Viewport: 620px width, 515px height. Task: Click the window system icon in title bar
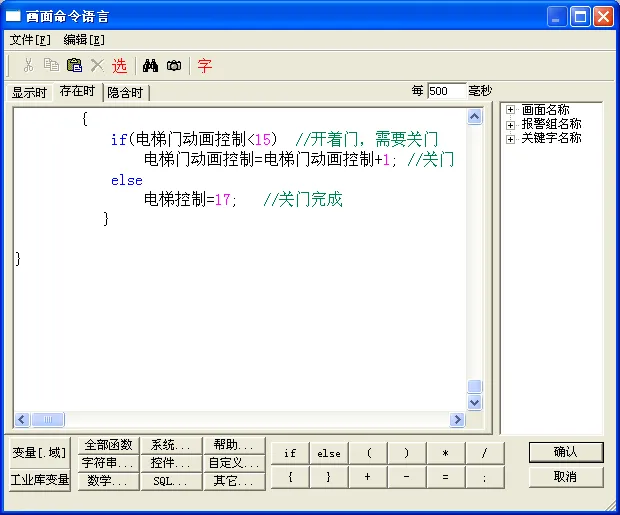[13, 16]
